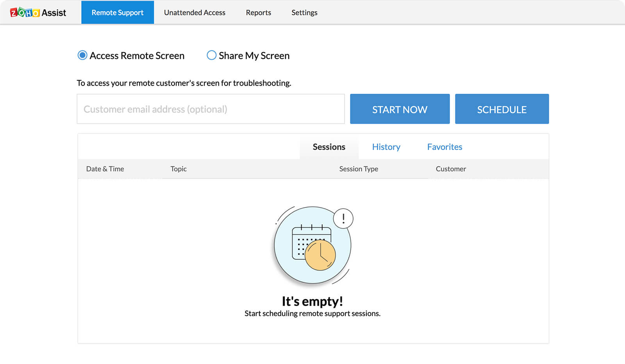
Task: Switch to the History tab
Action: tap(386, 147)
